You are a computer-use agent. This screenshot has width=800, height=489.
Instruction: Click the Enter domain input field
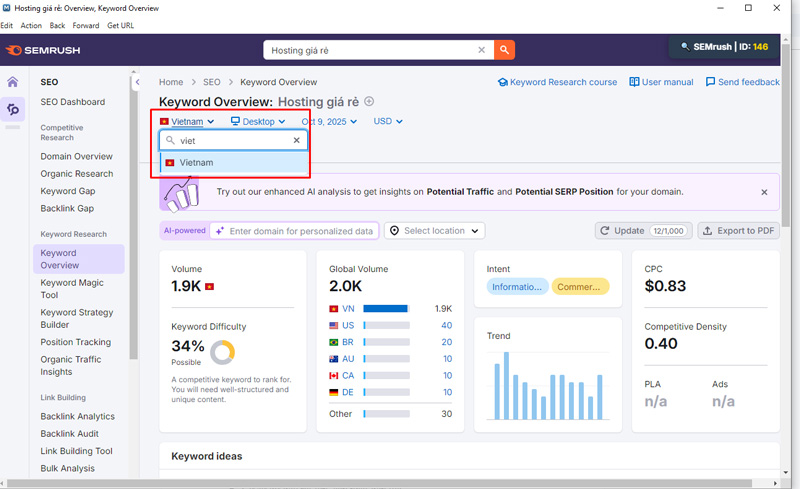click(x=300, y=231)
